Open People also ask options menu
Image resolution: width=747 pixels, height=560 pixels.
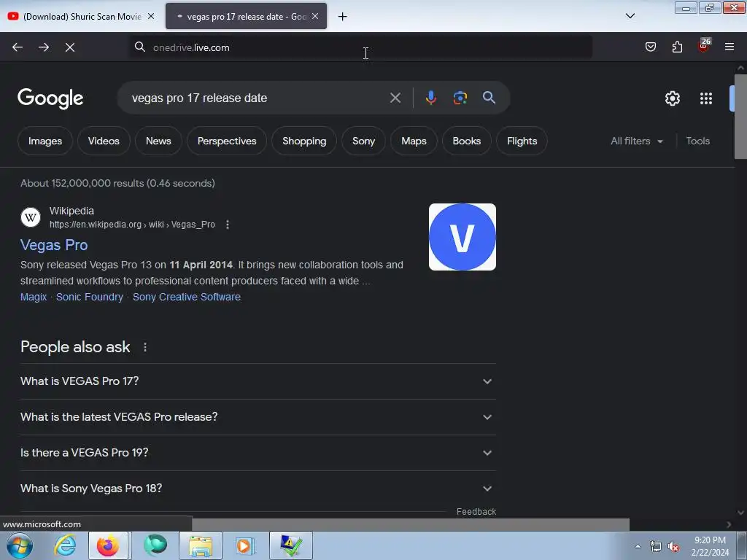145,347
